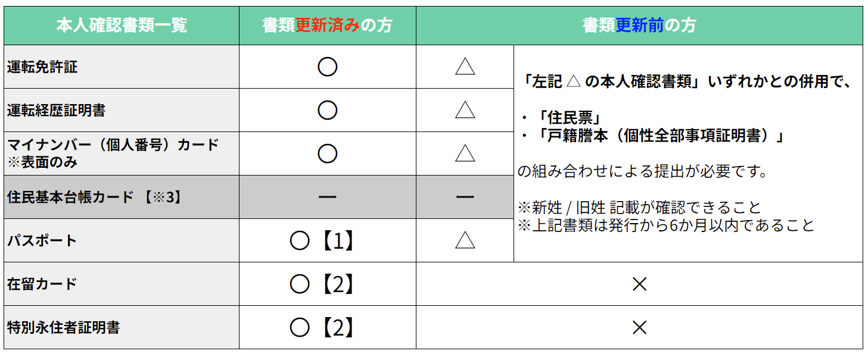Viewport: 868px width, 354px height.
Task: Click the circle in the マイナンバーカード row
Action: 327,153
